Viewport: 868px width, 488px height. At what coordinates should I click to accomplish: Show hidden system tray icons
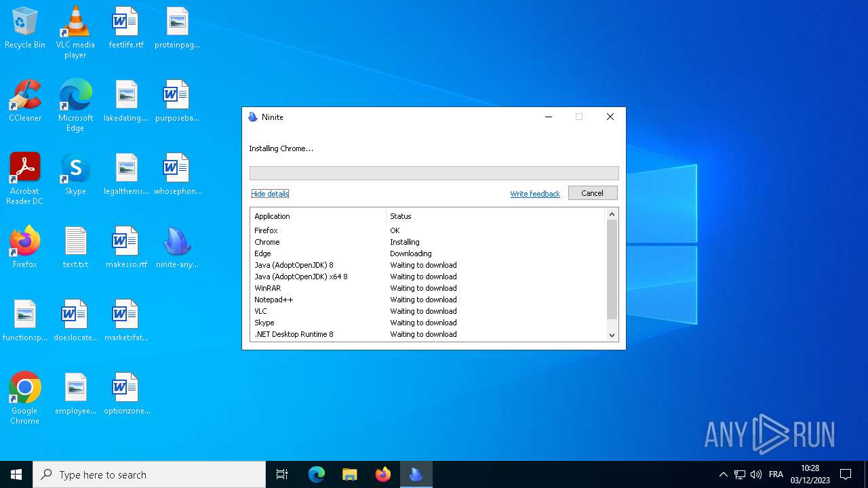(x=724, y=474)
